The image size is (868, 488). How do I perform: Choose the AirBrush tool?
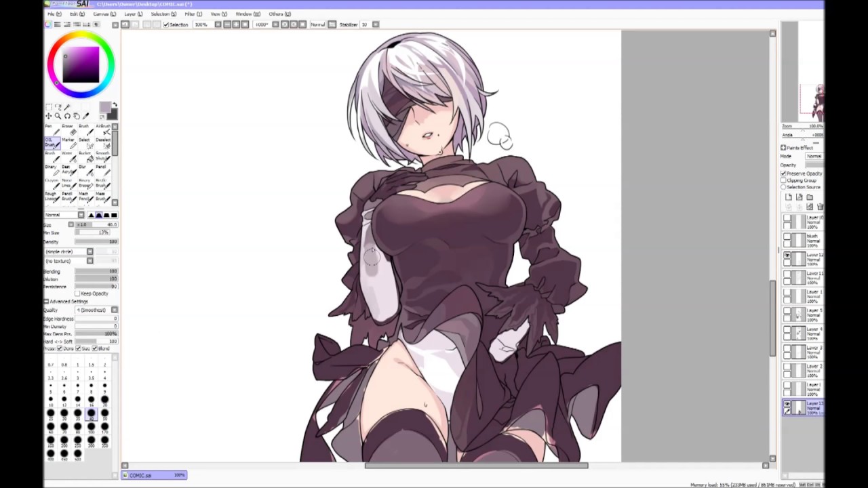pos(102,129)
